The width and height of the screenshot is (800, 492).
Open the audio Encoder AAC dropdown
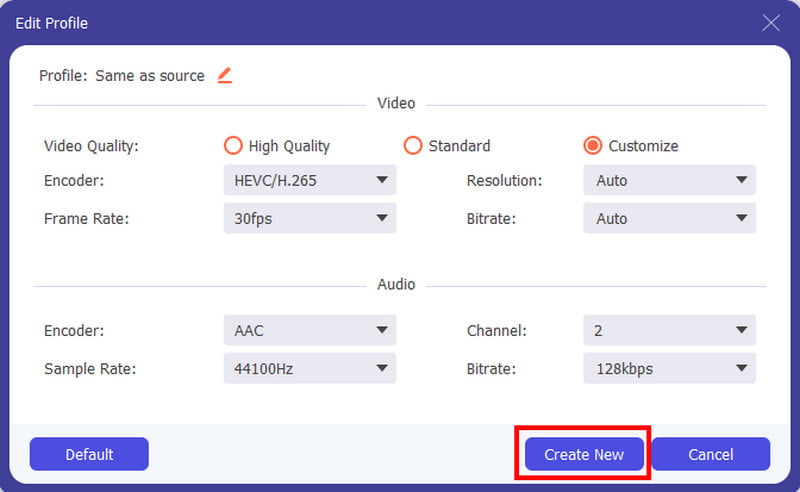310,330
